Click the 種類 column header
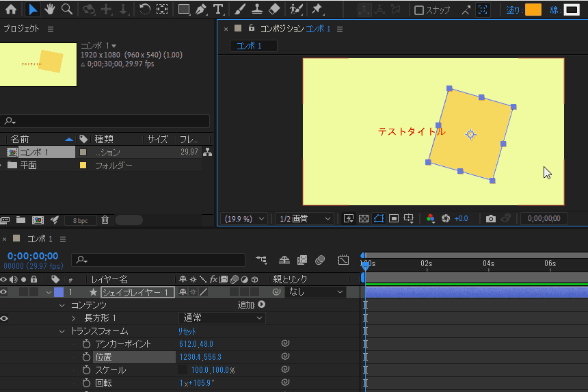The height and width of the screenshot is (392, 588). 104,139
